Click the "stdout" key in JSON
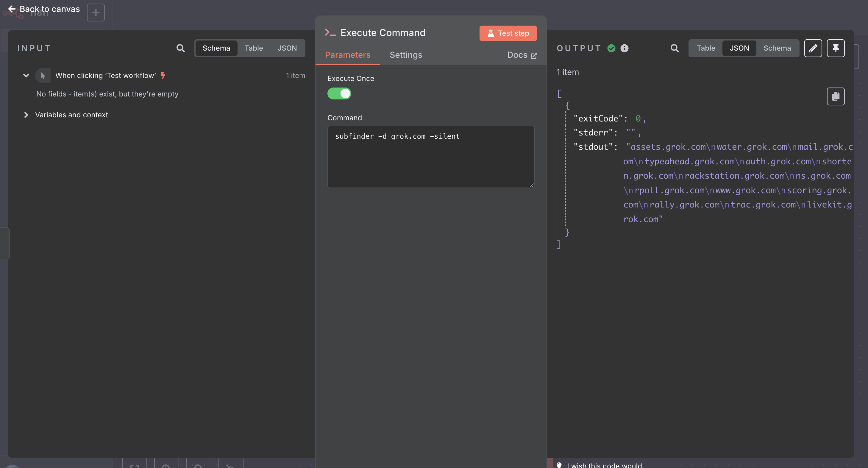 click(x=593, y=147)
